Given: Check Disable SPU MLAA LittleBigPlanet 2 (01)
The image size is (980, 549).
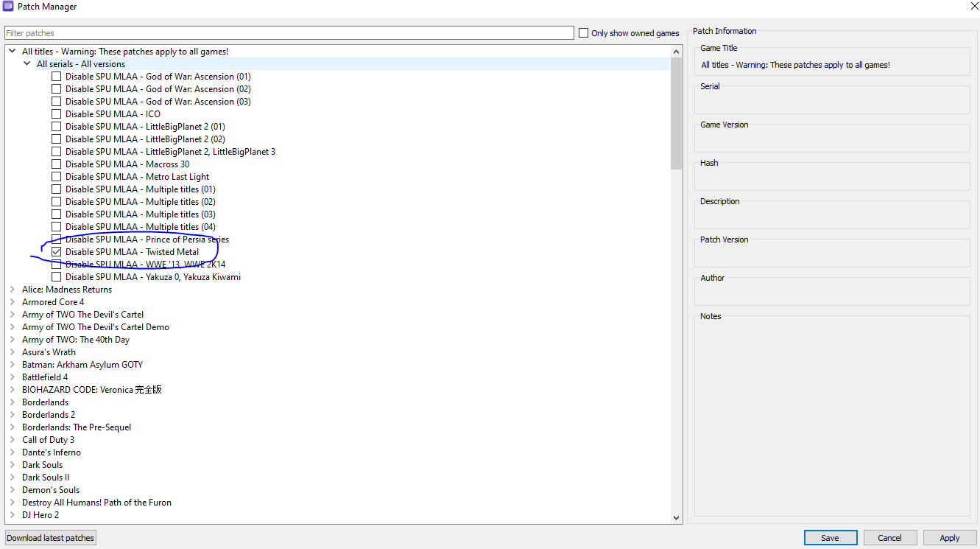Looking at the screenshot, I should pyautogui.click(x=56, y=127).
